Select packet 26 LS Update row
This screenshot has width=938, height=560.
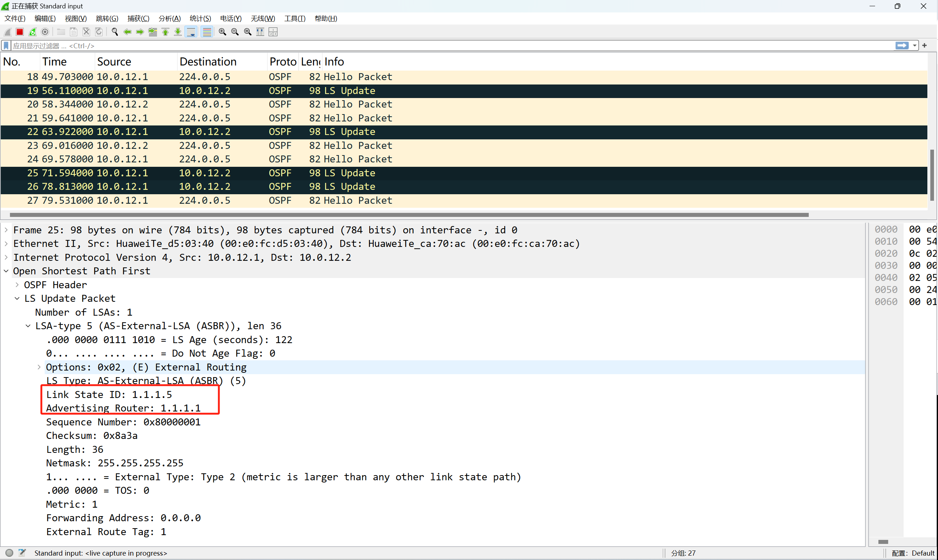coord(464,187)
